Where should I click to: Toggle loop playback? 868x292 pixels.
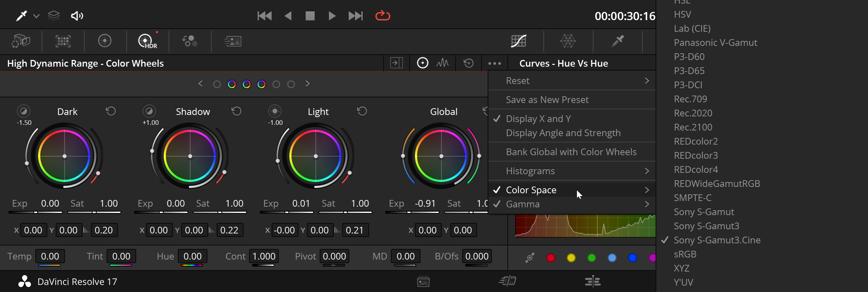coord(383,16)
